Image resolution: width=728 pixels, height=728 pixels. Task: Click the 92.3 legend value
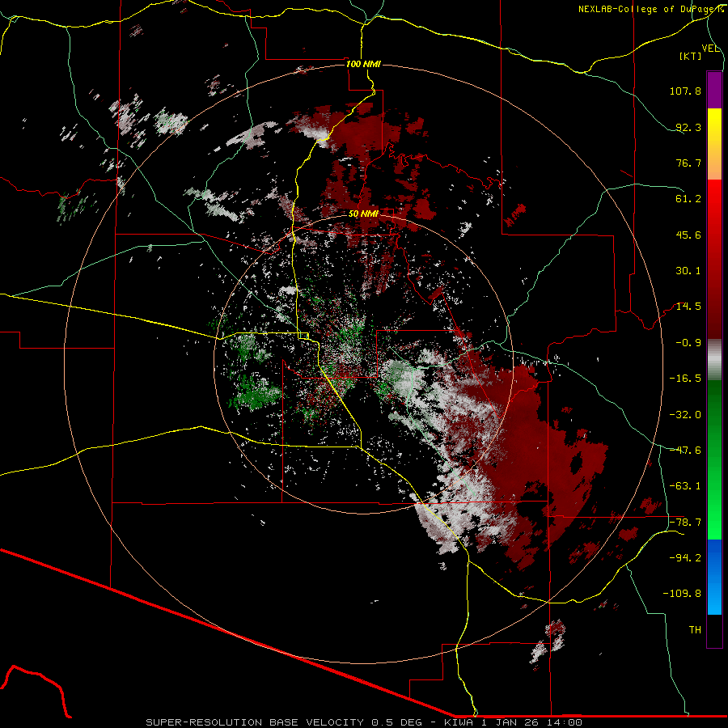coord(688,127)
